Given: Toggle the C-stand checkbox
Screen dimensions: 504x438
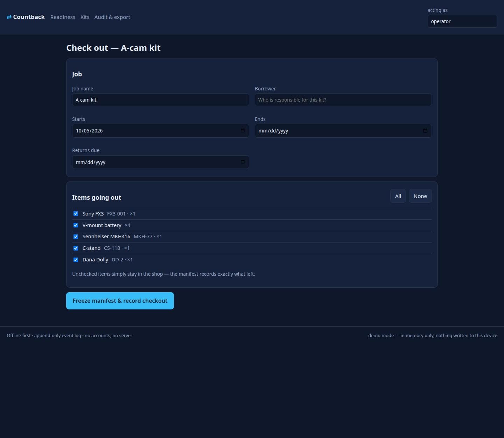Looking at the screenshot, I should pyautogui.click(x=76, y=248).
